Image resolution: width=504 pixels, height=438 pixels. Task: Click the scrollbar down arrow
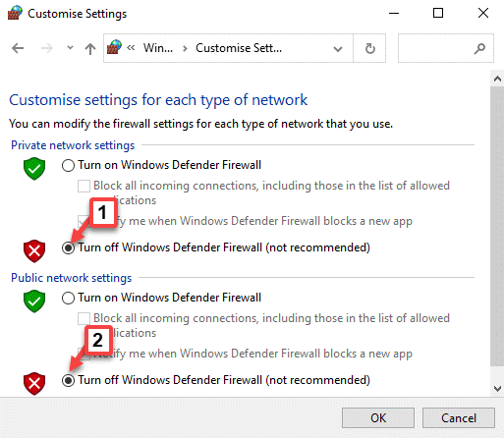click(497, 389)
